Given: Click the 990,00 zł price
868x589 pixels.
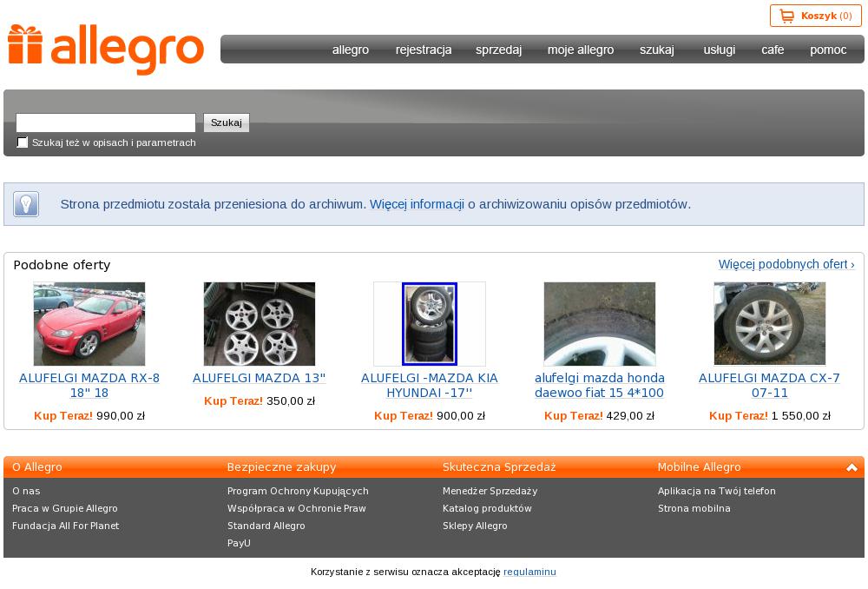Looking at the screenshot, I should tap(121, 415).
